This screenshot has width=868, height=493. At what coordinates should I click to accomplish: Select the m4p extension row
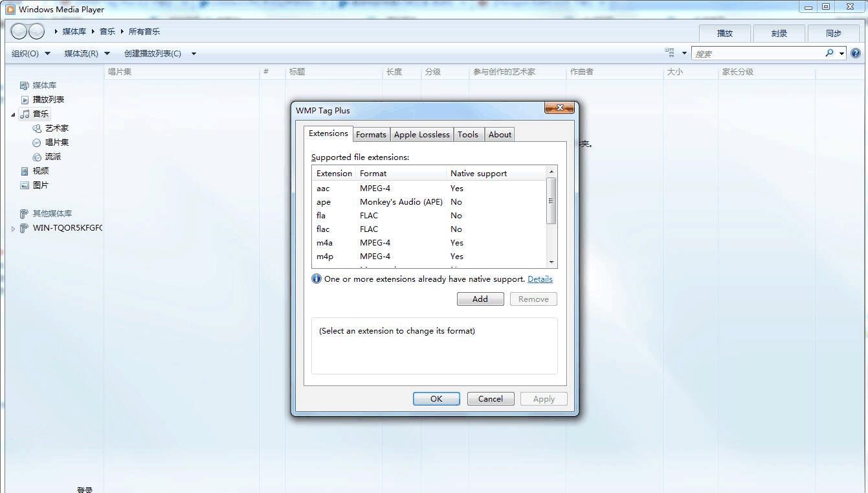pos(429,257)
